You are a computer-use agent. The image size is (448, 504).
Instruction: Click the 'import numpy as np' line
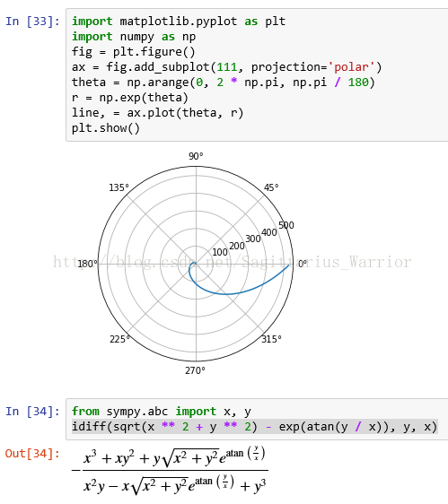click(x=134, y=37)
